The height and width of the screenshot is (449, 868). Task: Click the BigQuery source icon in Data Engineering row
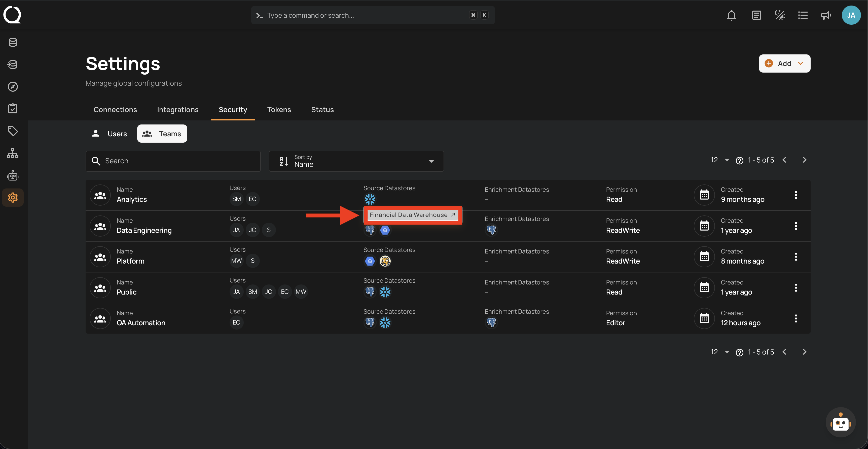pos(385,230)
